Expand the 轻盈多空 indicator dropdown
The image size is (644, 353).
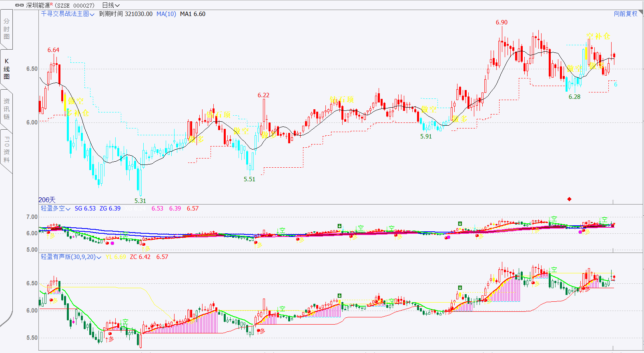[68, 209]
